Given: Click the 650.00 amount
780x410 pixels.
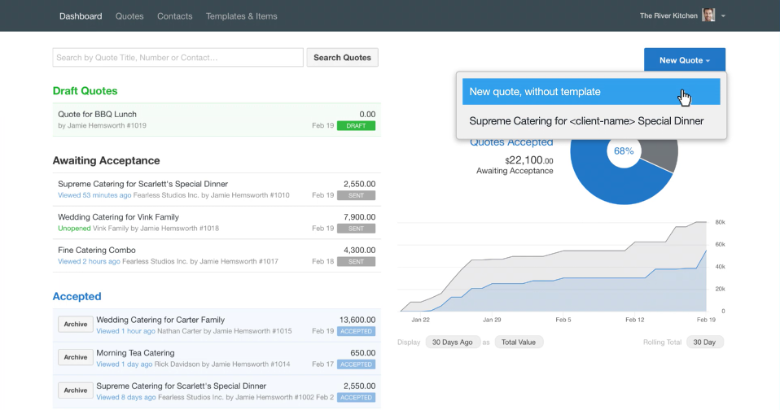Looking at the screenshot, I should [363, 353].
